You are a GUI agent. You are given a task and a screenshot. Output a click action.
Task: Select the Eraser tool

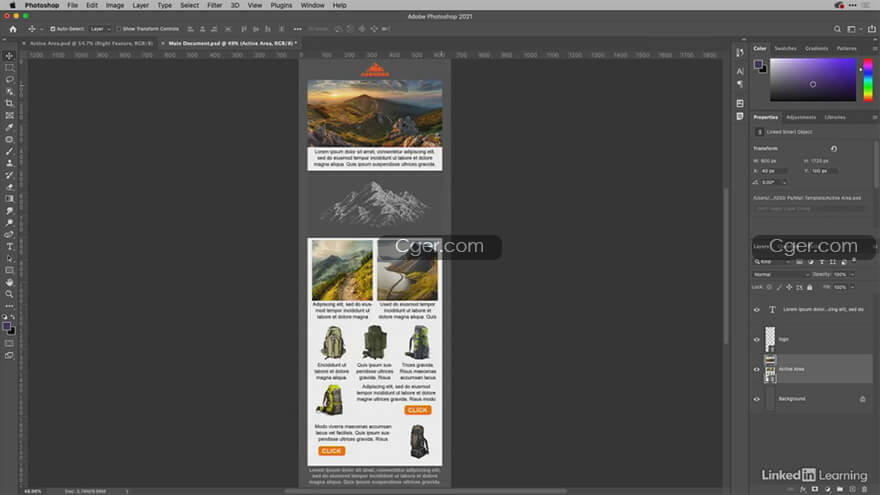tap(10, 187)
